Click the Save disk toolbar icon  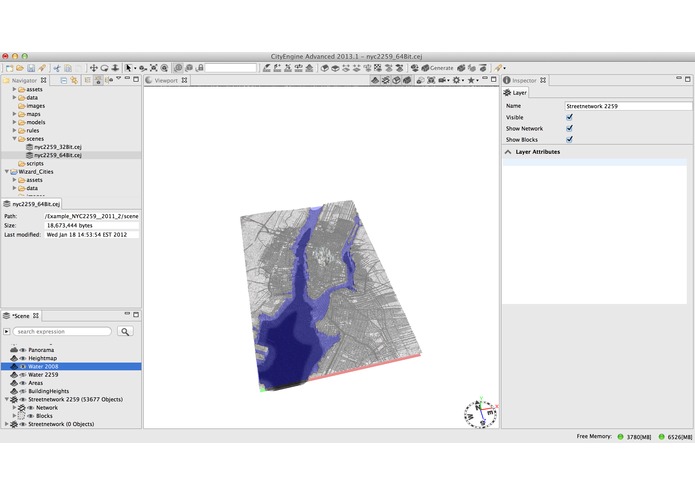coord(31,68)
